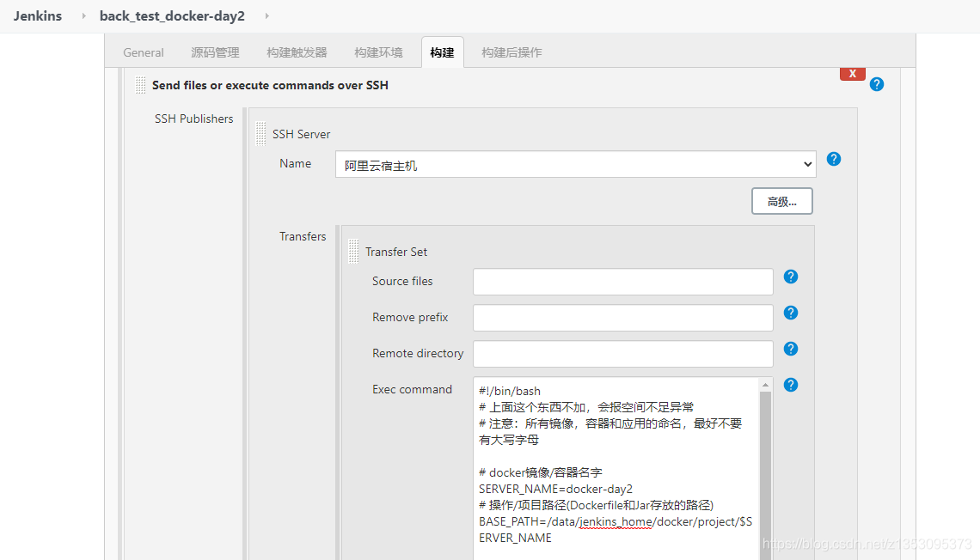This screenshot has width=980, height=560.
Task: Open help for Source files field
Action: 791,277
